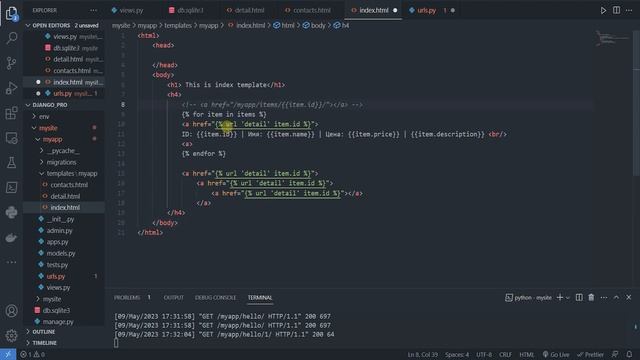Run the file with the play button
The width and height of the screenshot is (640, 360).
(603, 11)
